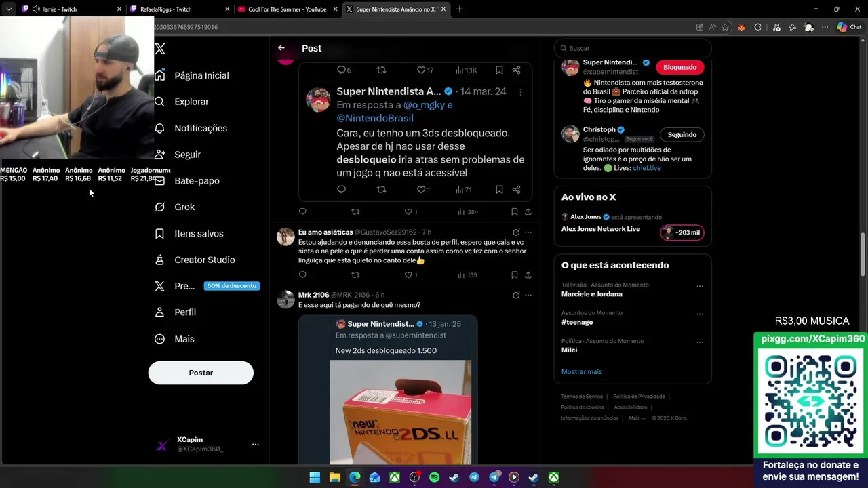Click the @NintendoBrasil mention
This screenshot has height=488, width=868.
[375, 118]
